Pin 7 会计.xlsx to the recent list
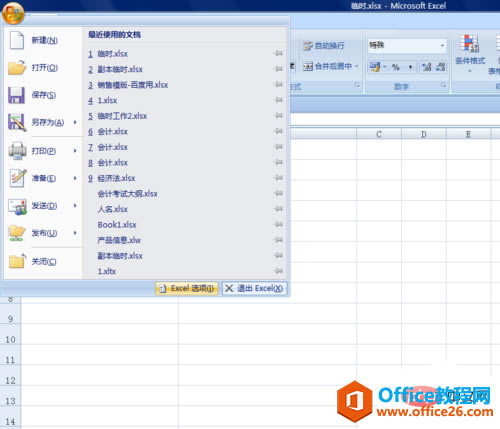This screenshot has height=429, width=500. [278, 147]
